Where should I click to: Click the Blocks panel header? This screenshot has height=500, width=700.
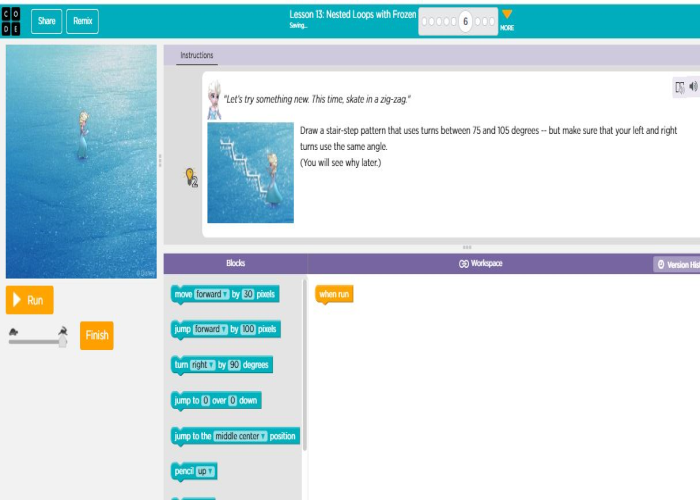pyautogui.click(x=235, y=264)
